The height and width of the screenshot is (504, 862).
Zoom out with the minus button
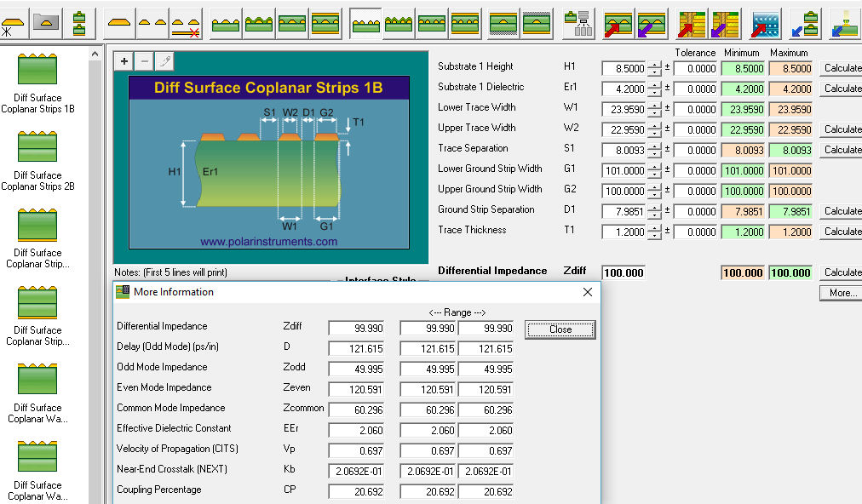coord(144,61)
